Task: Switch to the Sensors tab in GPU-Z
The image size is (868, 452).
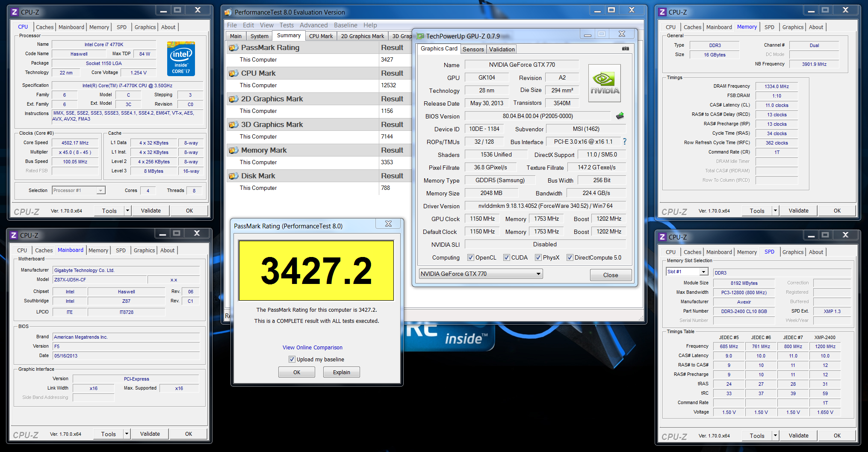Action: coord(473,49)
